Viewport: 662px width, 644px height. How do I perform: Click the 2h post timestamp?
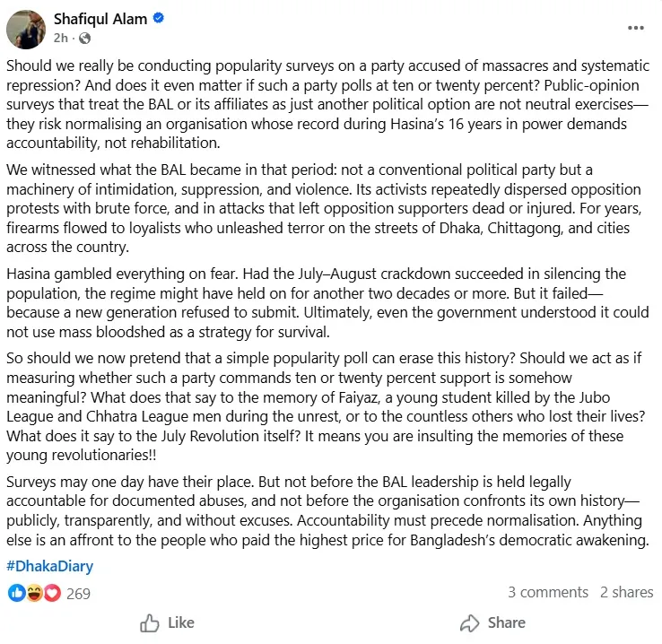[x=61, y=39]
